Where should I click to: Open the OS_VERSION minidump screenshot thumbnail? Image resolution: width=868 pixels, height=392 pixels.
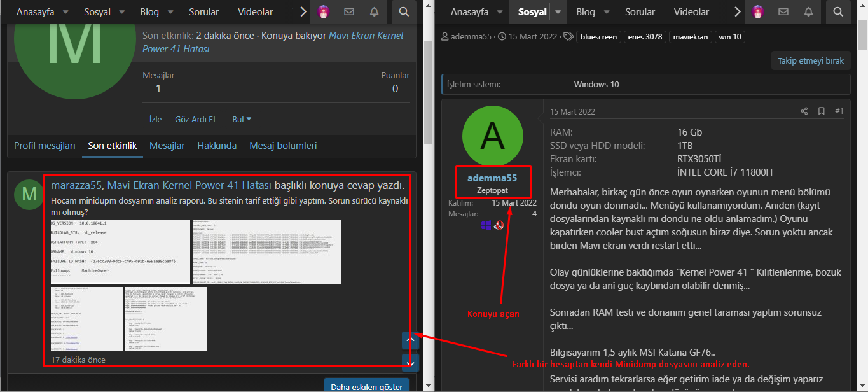(x=120, y=251)
